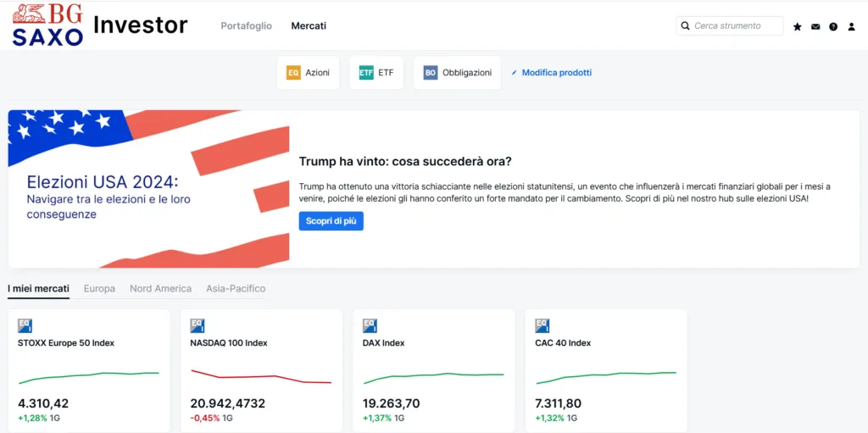This screenshot has height=433, width=868.
Task: Open the STOXX Europe 50 Index chart
Action: coord(88,377)
